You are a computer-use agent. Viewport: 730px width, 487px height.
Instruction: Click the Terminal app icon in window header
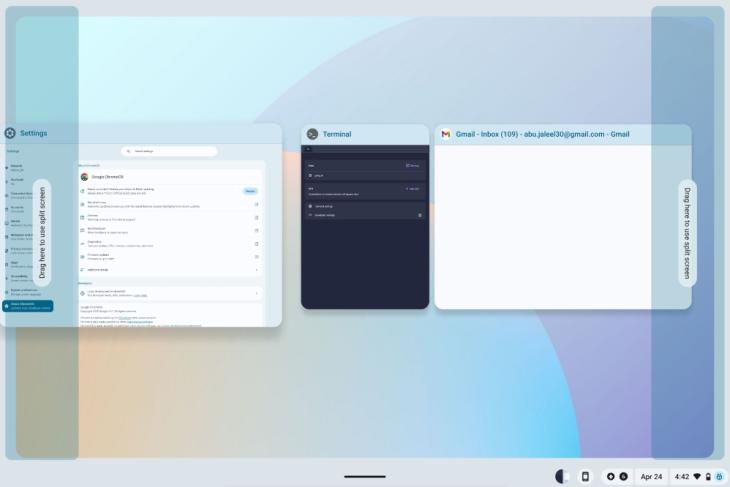coord(313,134)
